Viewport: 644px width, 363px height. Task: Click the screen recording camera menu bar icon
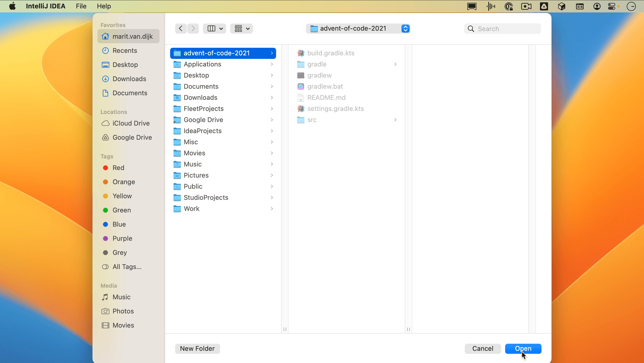(x=526, y=6)
